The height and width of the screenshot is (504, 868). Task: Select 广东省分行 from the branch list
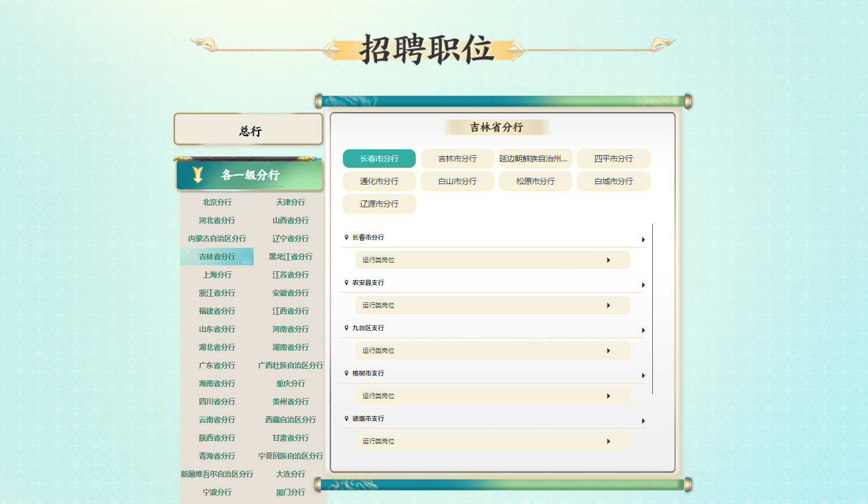217,365
